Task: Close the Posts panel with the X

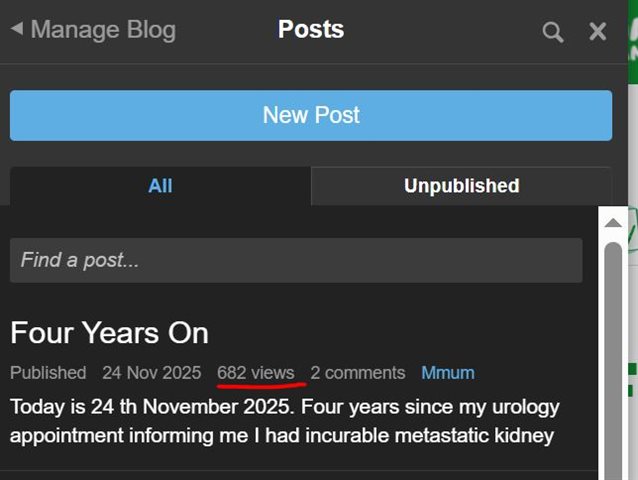Action: point(598,32)
